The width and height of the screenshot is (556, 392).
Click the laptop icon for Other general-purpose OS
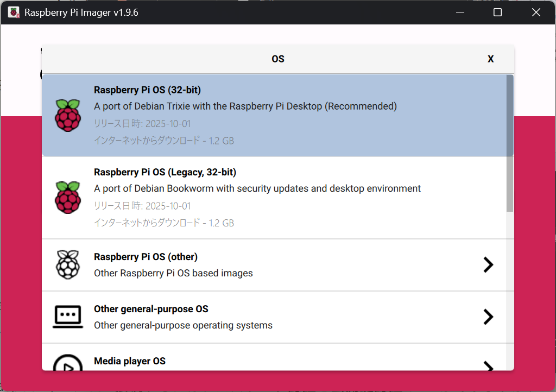[68, 317]
